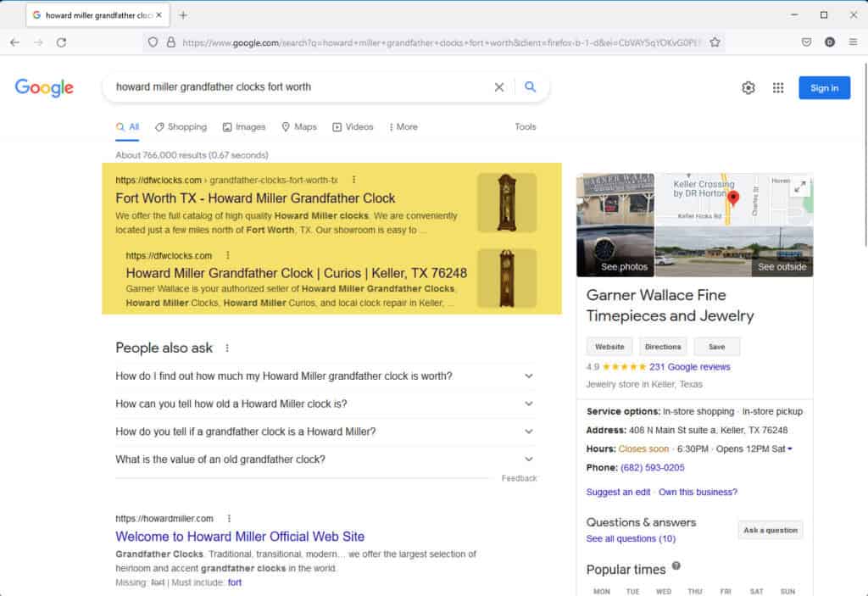Click the Google logo
868x596 pixels.
(44, 87)
